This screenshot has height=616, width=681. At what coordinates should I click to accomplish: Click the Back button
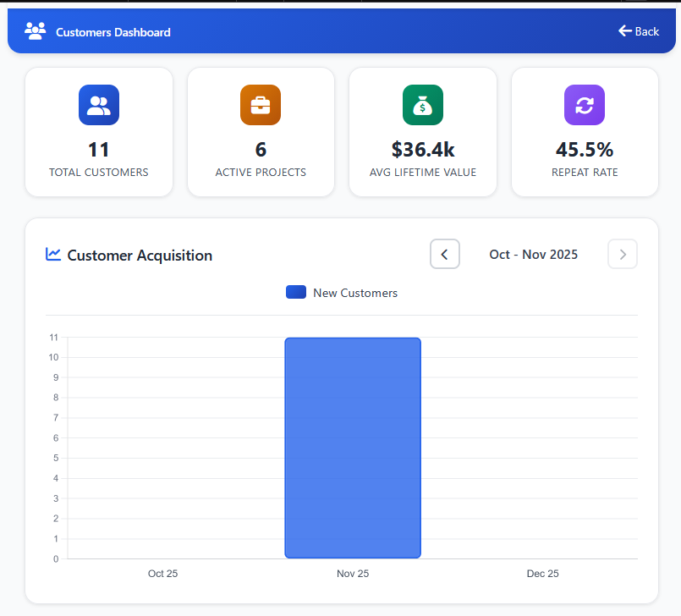coord(639,30)
